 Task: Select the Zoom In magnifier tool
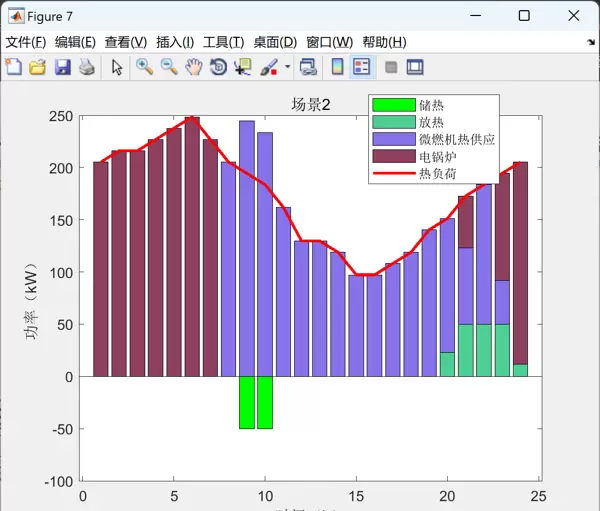tap(145, 67)
